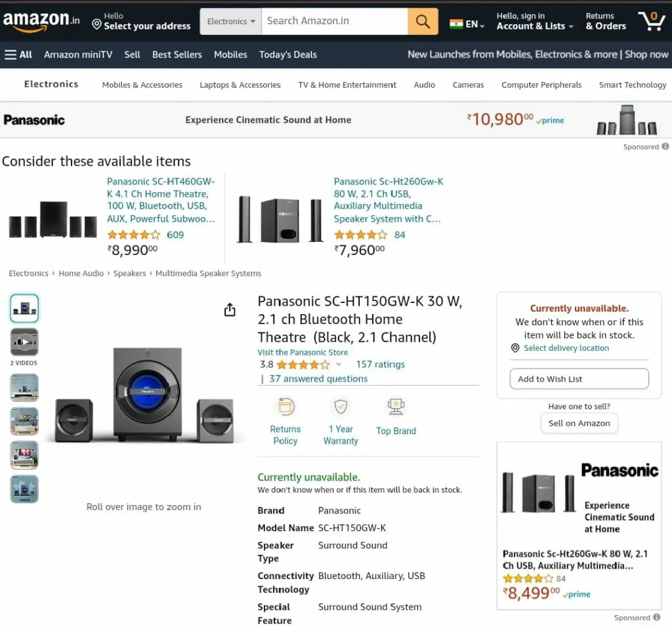Click the Amazon.in logo
This screenshot has width=672, height=627.
41,21
